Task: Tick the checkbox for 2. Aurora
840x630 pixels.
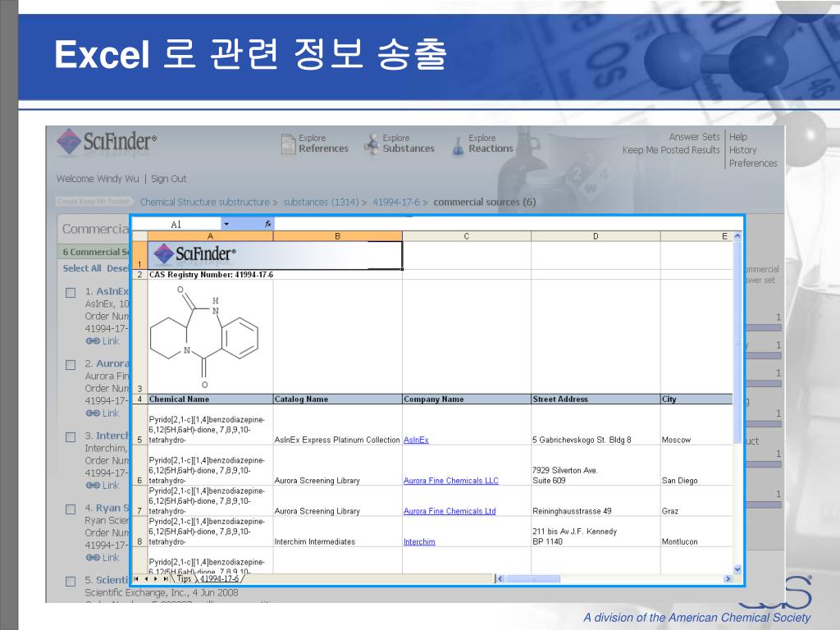Action: 71,365
